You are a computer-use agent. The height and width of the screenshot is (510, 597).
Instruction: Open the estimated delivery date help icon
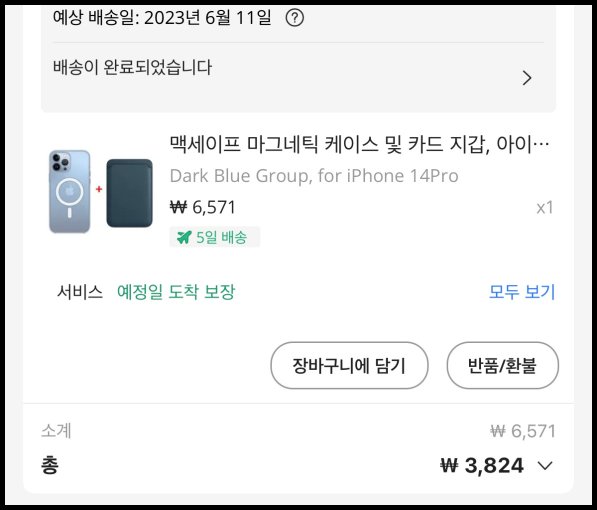pos(295,18)
